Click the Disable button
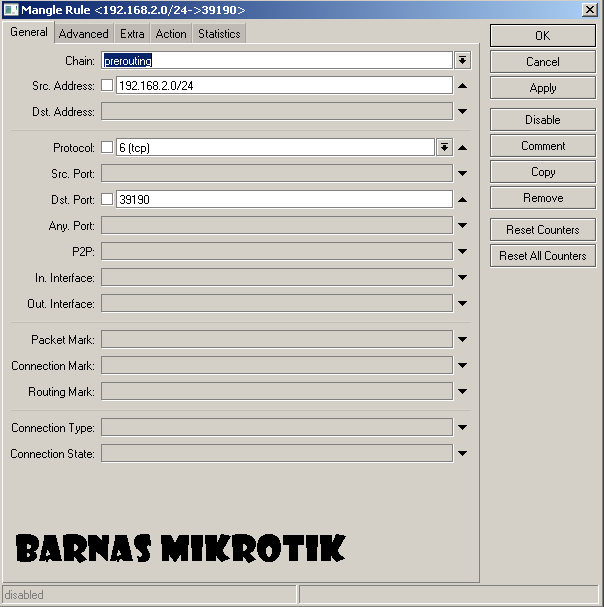The width and height of the screenshot is (604, 607). point(543,120)
